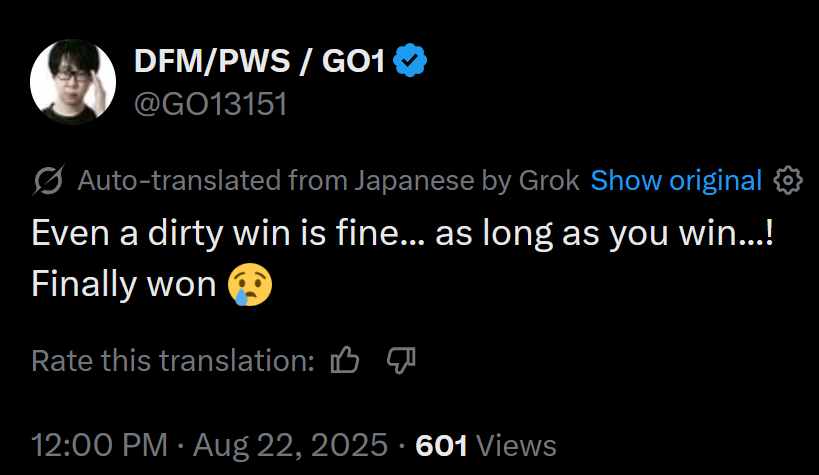Click the bold 601 view count
819x475 pixels.
[x=441, y=446]
